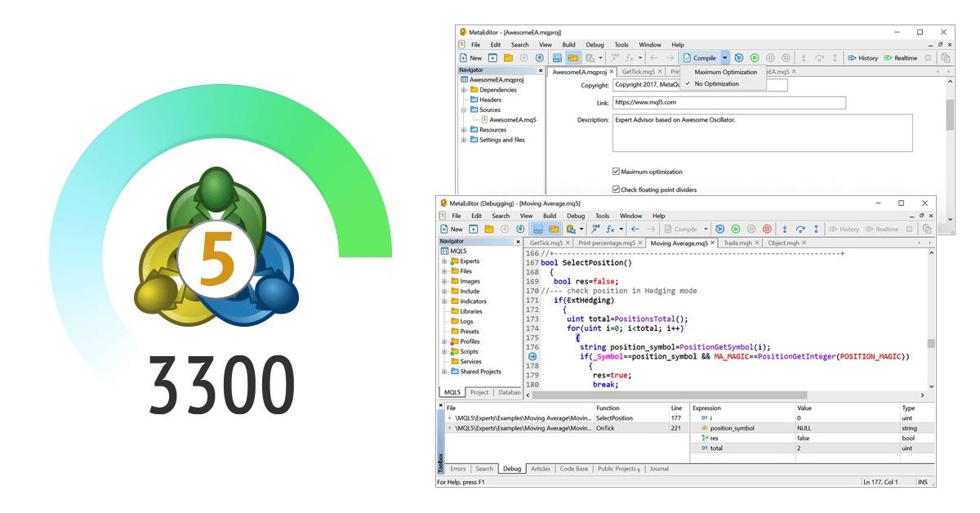The height and width of the screenshot is (513, 980).
Task: Uncheck the Maximum optimization checkbox
Action: [x=615, y=172]
